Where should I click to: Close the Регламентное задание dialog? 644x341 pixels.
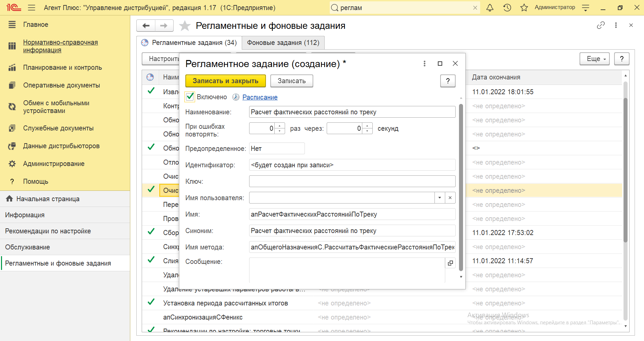455,63
